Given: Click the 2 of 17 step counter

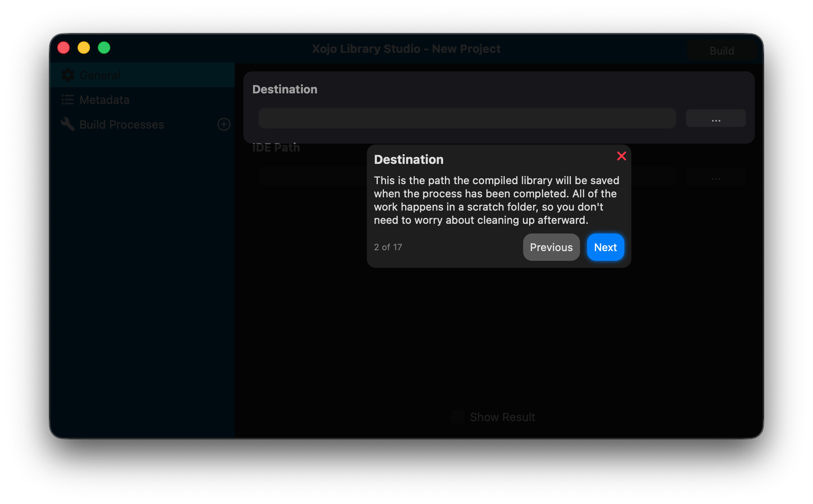Looking at the screenshot, I should [x=388, y=247].
